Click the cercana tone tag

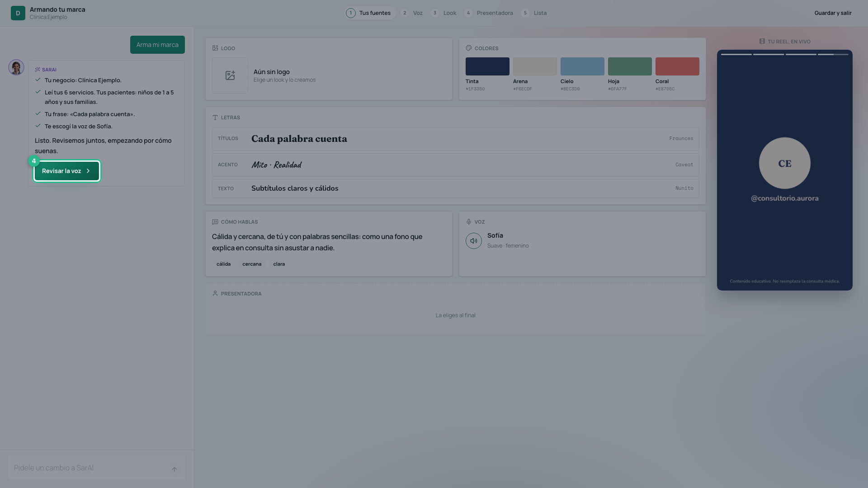point(252,264)
